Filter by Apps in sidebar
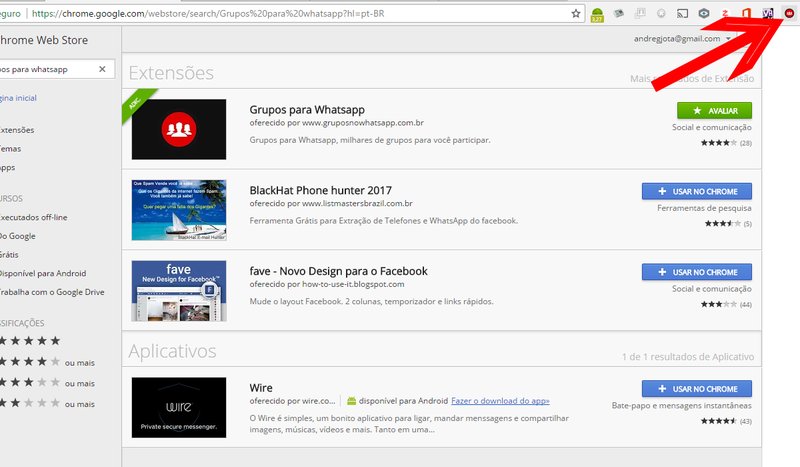Screen dimensions: 800x467 (8, 167)
